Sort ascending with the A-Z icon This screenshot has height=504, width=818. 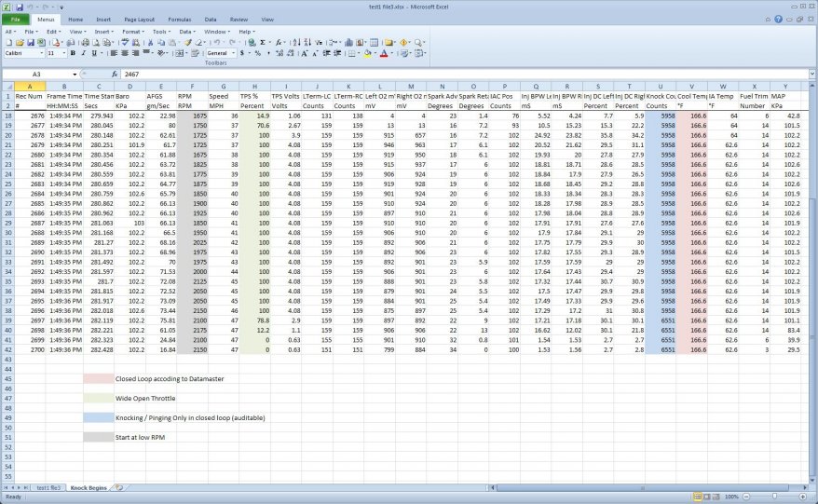tap(295, 43)
